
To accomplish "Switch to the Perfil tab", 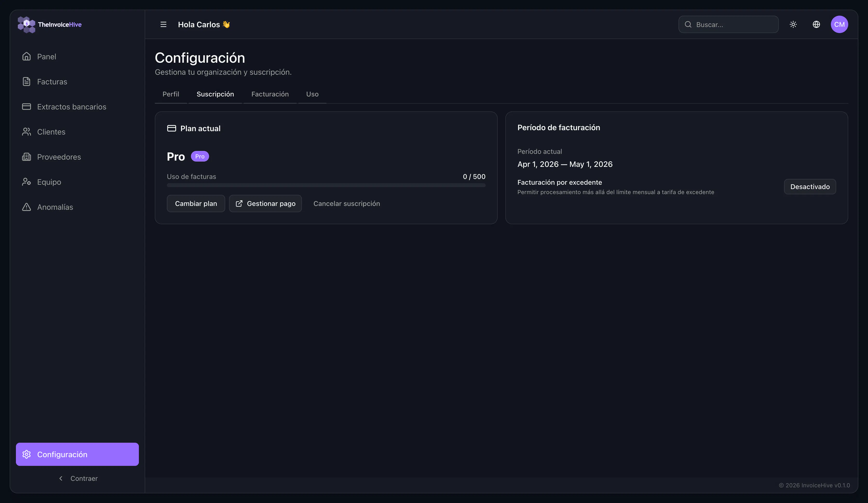I will 171,94.
